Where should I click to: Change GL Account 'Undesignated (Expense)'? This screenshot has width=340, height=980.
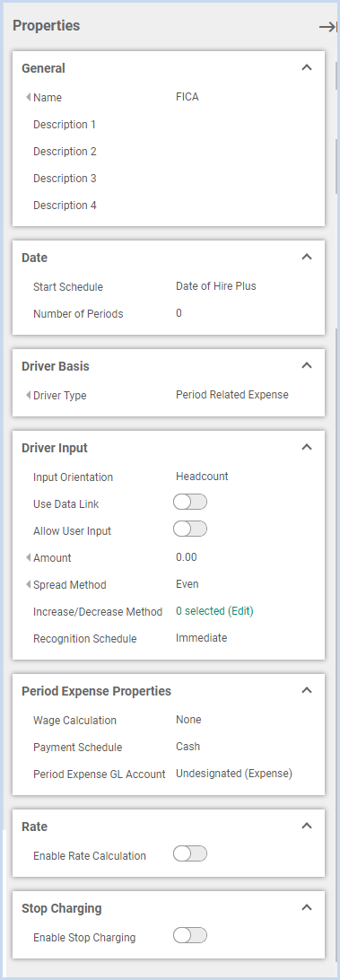[x=234, y=774]
